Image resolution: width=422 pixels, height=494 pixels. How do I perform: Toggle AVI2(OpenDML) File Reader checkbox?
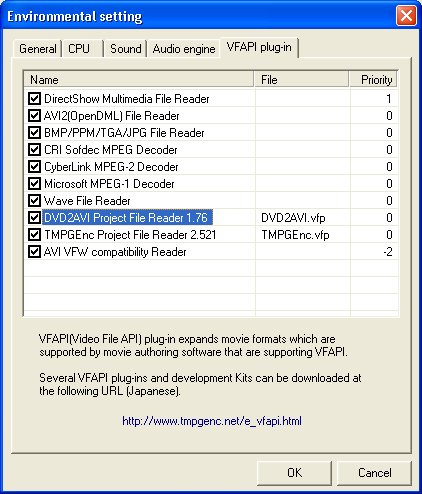click(x=34, y=116)
